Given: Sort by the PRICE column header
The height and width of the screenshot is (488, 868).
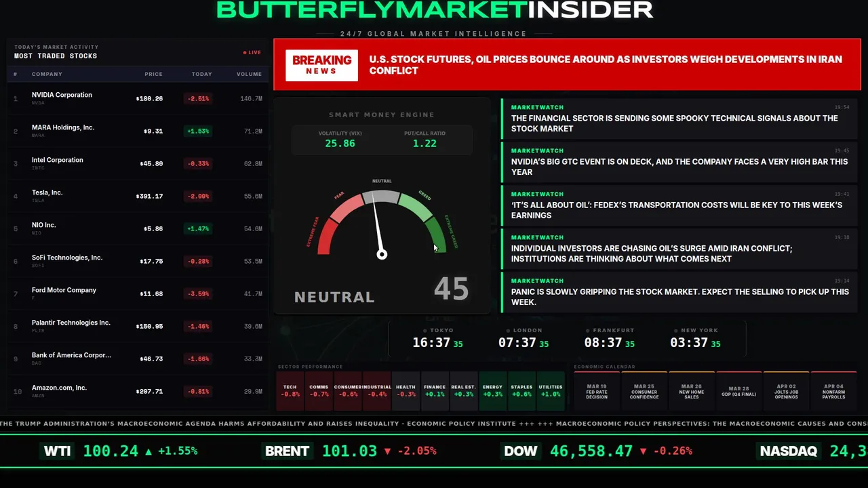Looking at the screenshot, I should [153, 74].
